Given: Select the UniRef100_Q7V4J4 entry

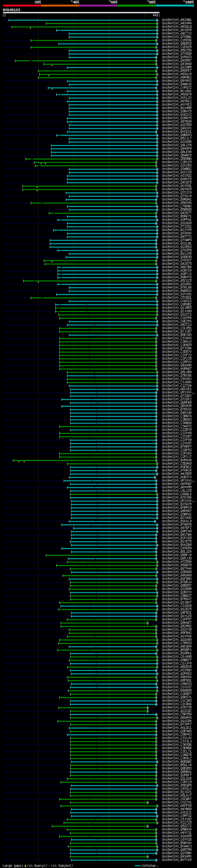Looking at the screenshot, I should pos(176,196).
